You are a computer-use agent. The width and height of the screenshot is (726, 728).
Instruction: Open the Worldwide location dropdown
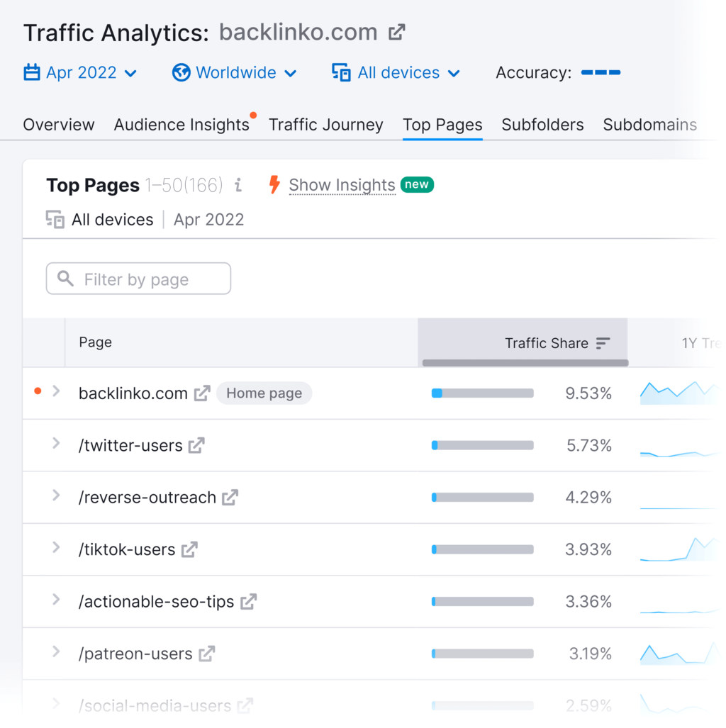(235, 73)
